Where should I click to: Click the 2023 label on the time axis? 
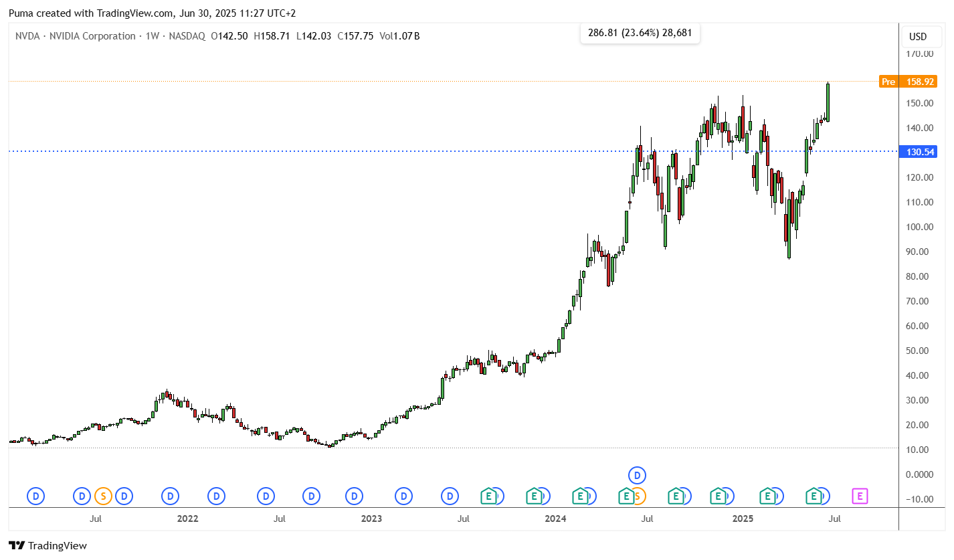point(371,519)
